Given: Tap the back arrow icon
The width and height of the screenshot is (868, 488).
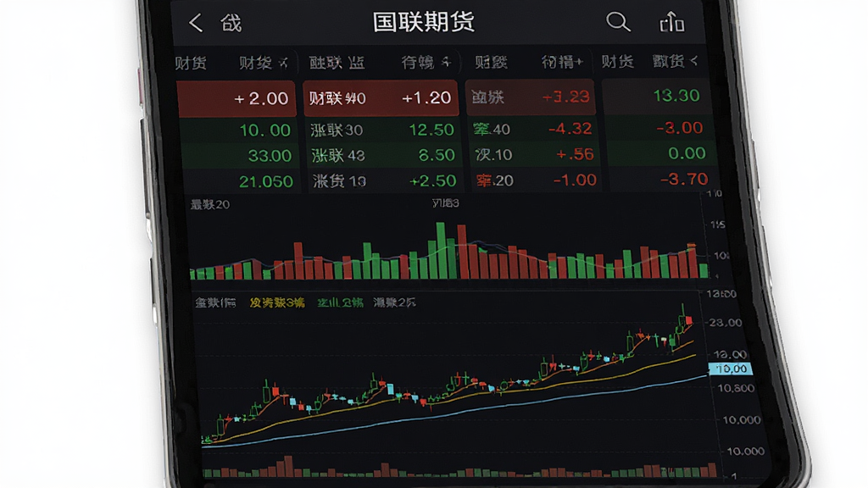Looking at the screenshot, I should pyautogui.click(x=195, y=23).
